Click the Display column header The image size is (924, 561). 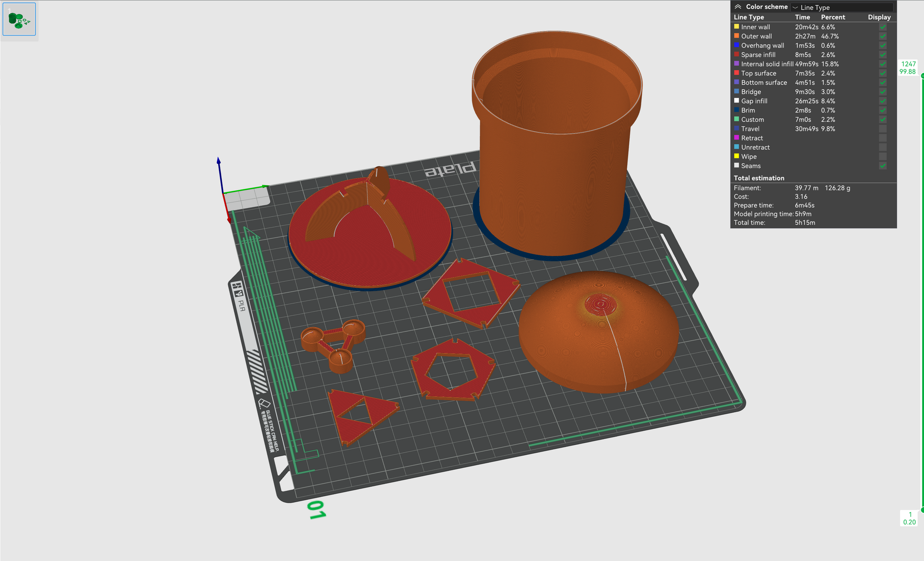coord(879,17)
